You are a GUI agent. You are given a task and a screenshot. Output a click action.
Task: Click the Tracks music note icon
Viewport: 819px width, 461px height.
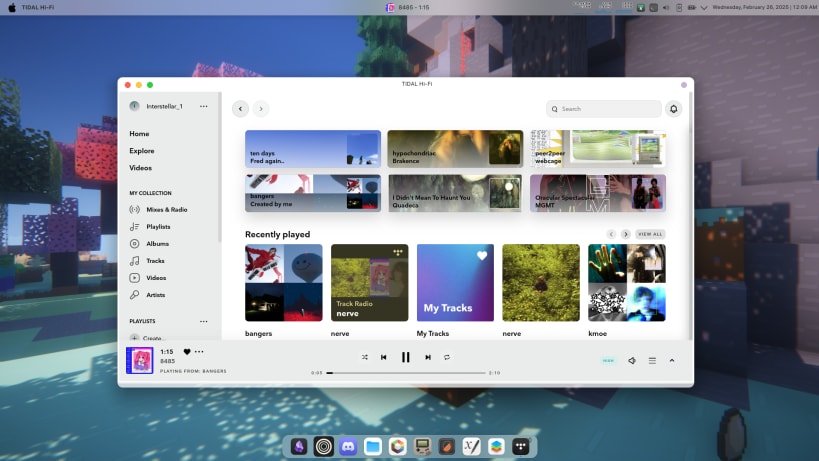pos(134,261)
